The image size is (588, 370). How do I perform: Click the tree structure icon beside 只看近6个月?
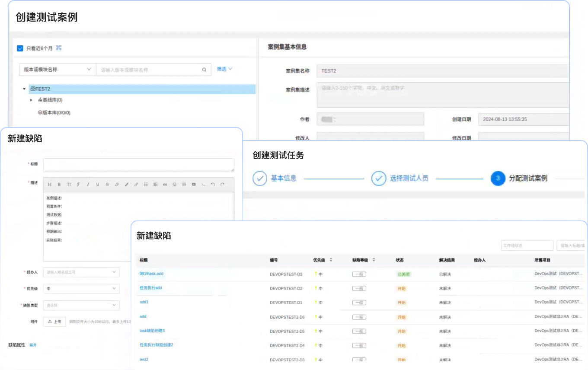point(59,48)
